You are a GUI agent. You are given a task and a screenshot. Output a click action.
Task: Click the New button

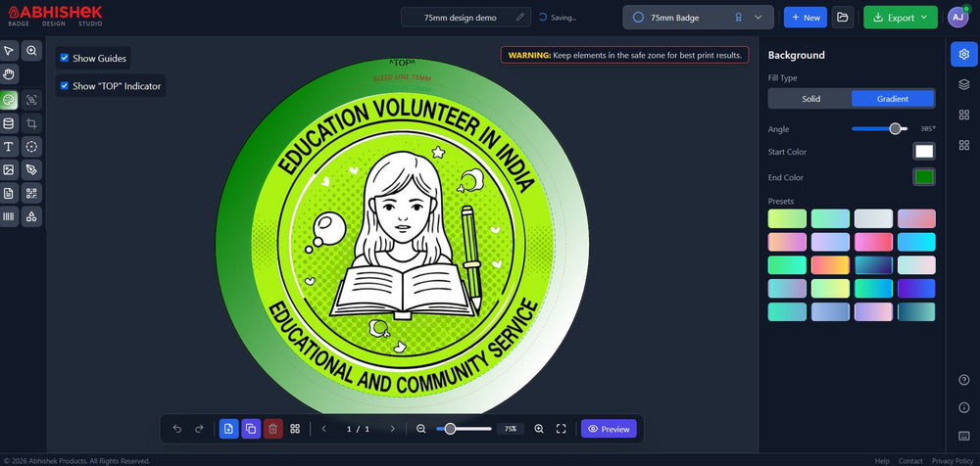805,18
